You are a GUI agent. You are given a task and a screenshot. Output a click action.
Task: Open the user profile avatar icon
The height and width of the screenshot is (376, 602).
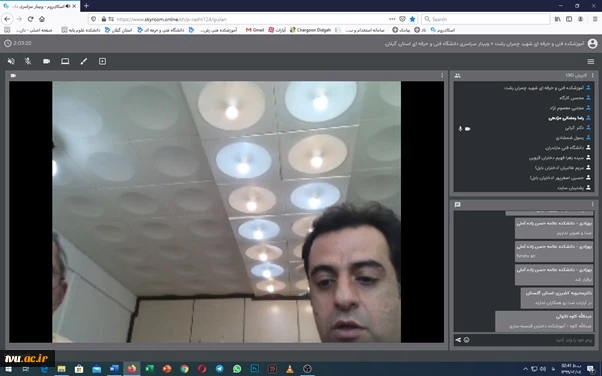click(x=592, y=43)
